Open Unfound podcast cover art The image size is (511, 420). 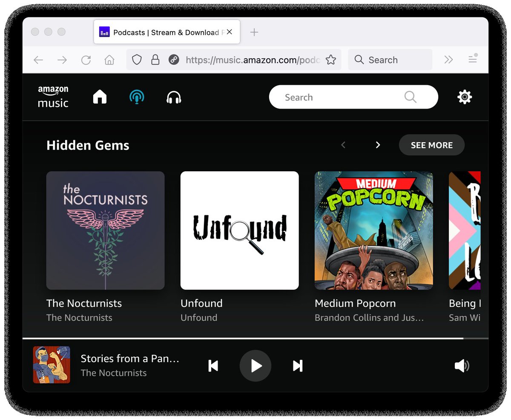pos(240,230)
